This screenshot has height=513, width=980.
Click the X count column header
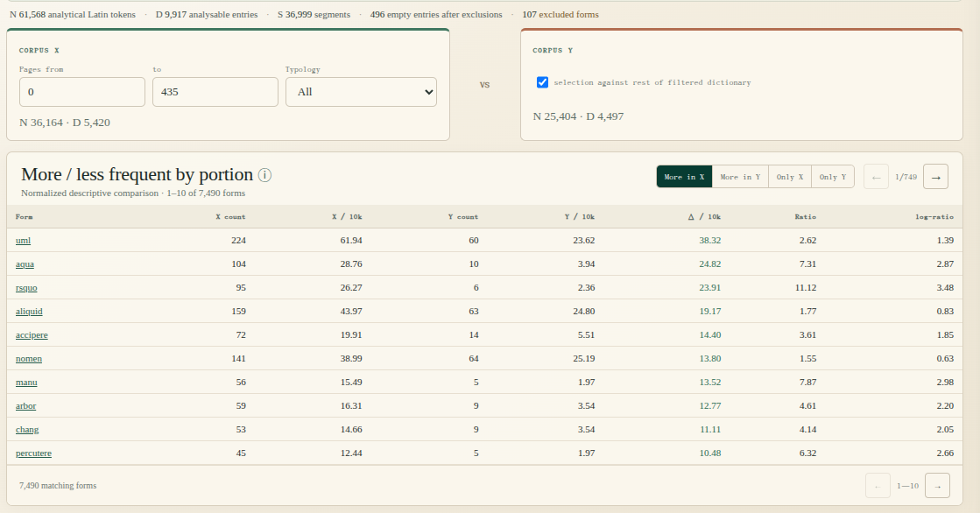pos(230,217)
